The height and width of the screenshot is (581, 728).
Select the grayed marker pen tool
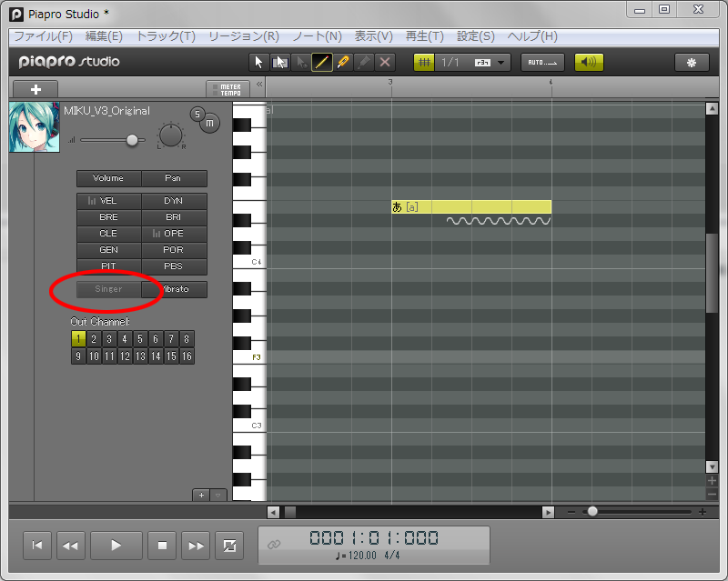click(x=364, y=62)
